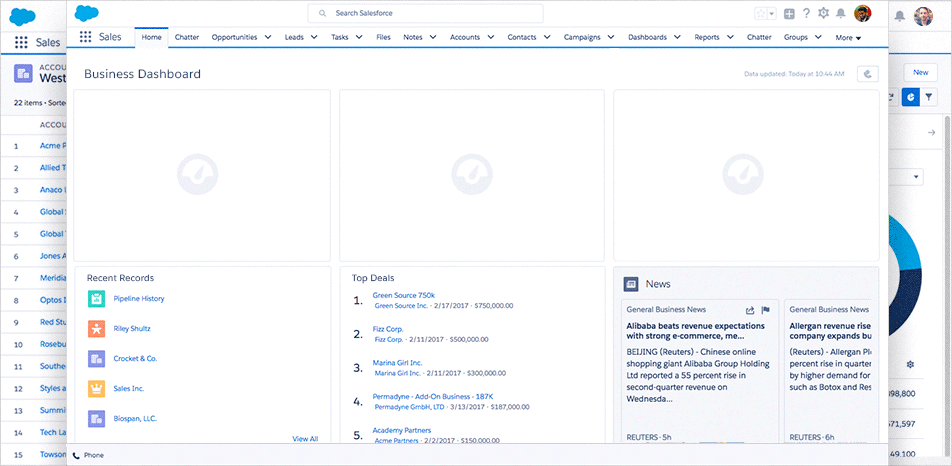This screenshot has height=466, width=952.
Task: Switch to the Opportunities tab
Action: point(234,37)
